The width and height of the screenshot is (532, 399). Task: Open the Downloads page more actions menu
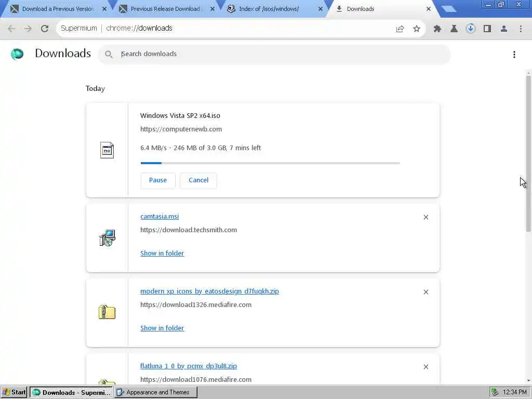pyautogui.click(x=514, y=54)
